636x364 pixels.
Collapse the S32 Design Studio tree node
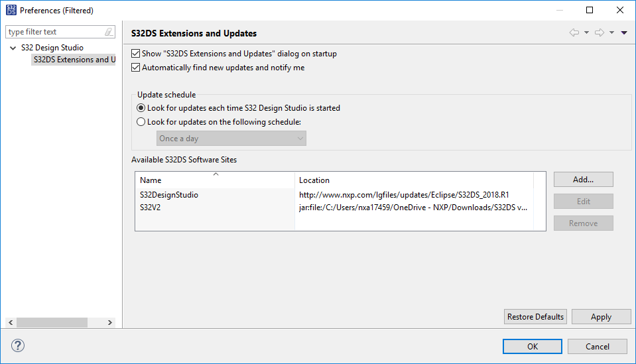click(13, 48)
